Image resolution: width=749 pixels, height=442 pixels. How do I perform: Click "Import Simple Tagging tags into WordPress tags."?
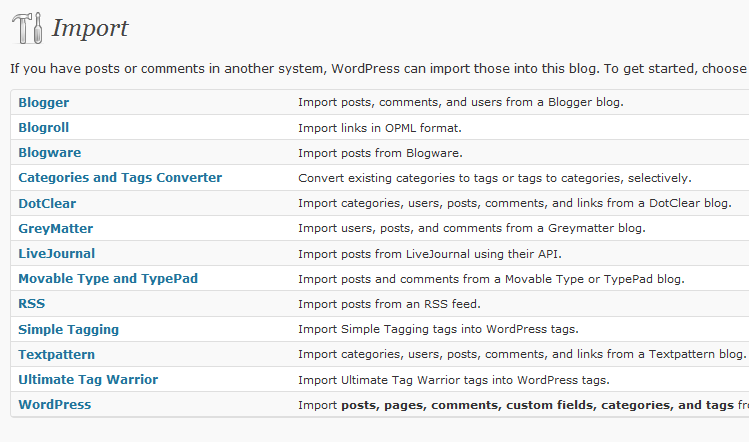tap(438, 329)
